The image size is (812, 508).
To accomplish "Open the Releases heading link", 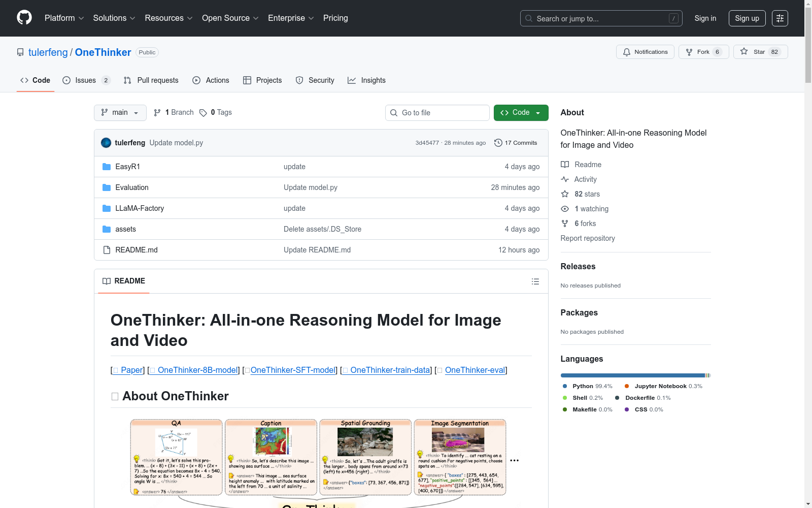I will click(578, 267).
